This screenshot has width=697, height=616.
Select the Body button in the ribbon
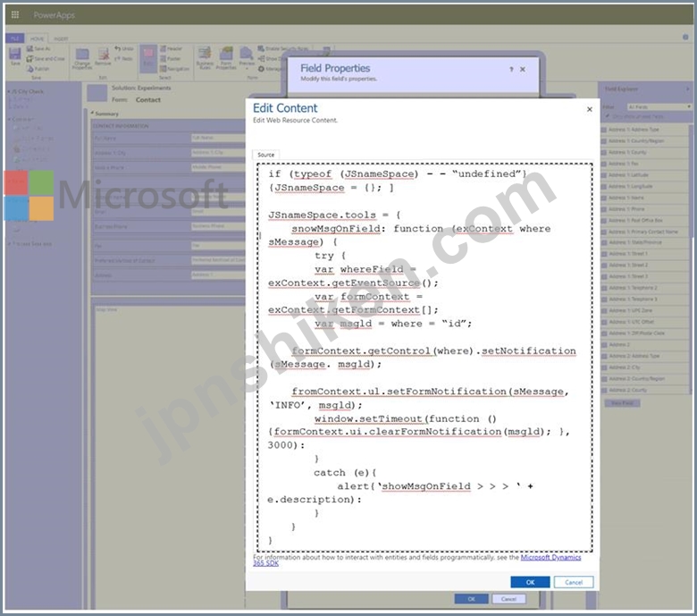click(148, 58)
